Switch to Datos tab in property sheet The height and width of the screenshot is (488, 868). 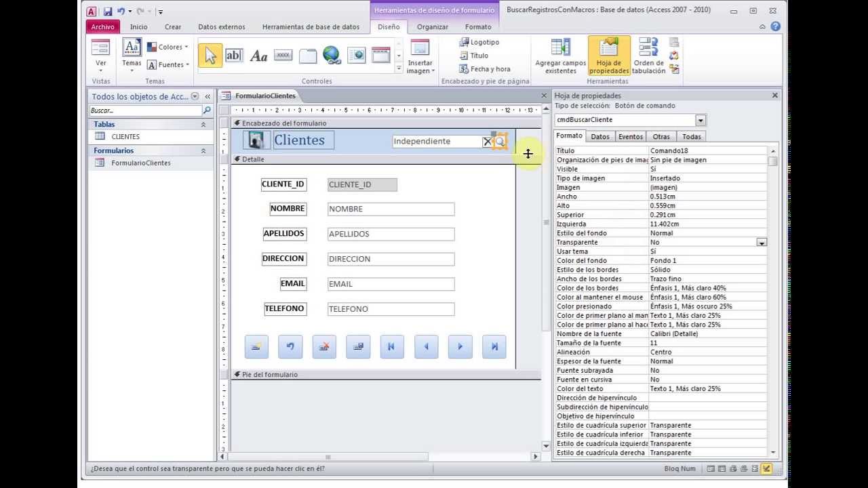[600, 136]
